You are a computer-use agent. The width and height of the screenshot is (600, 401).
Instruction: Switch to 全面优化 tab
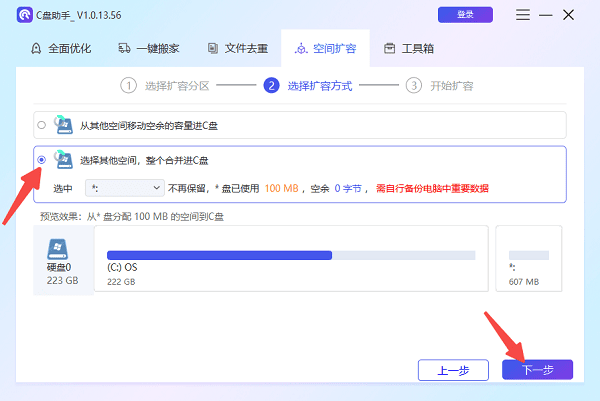(x=61, y=49)
